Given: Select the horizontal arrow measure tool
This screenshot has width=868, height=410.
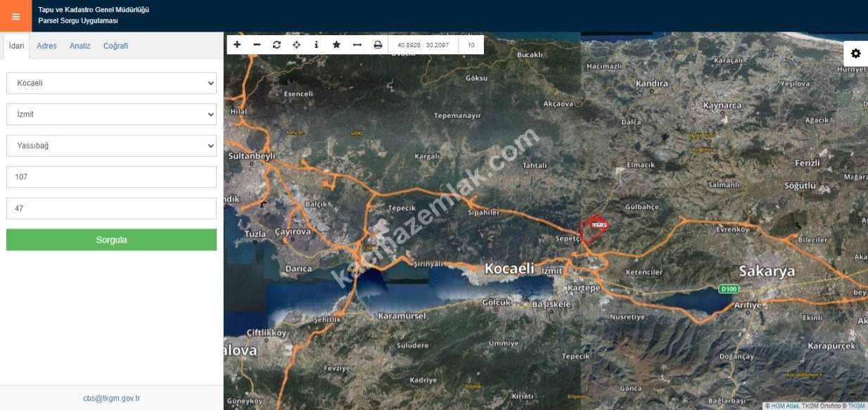Looking at the screenshot, I should pyautogui.click(x=357, y=45).
